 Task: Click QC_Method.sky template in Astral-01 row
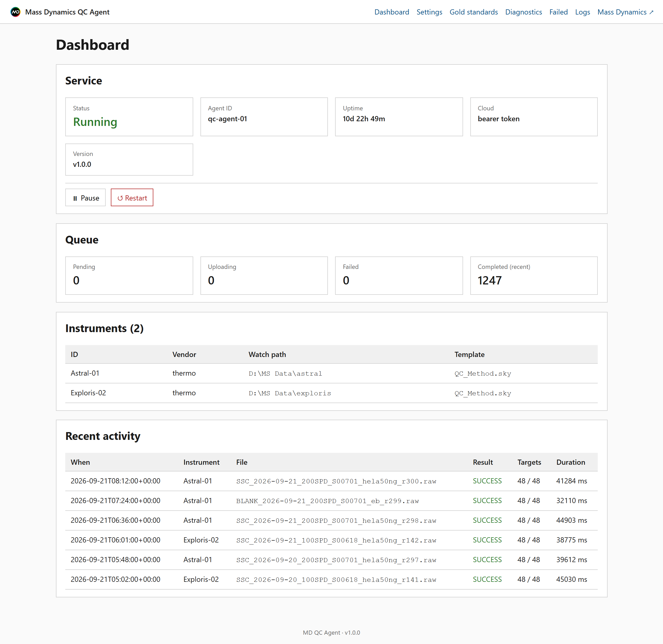pyautogui.click(x=483, y=374)
